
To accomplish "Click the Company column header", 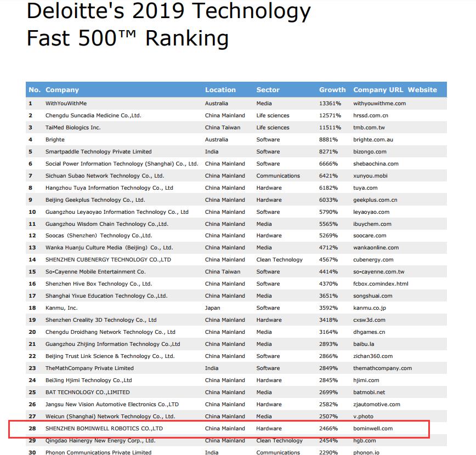I will coord(62,90).
